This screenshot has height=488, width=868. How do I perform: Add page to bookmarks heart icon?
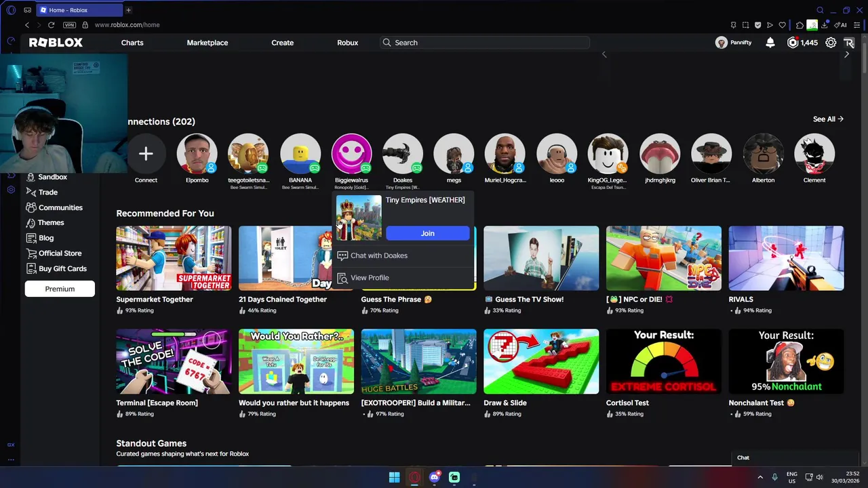[782, 25]
